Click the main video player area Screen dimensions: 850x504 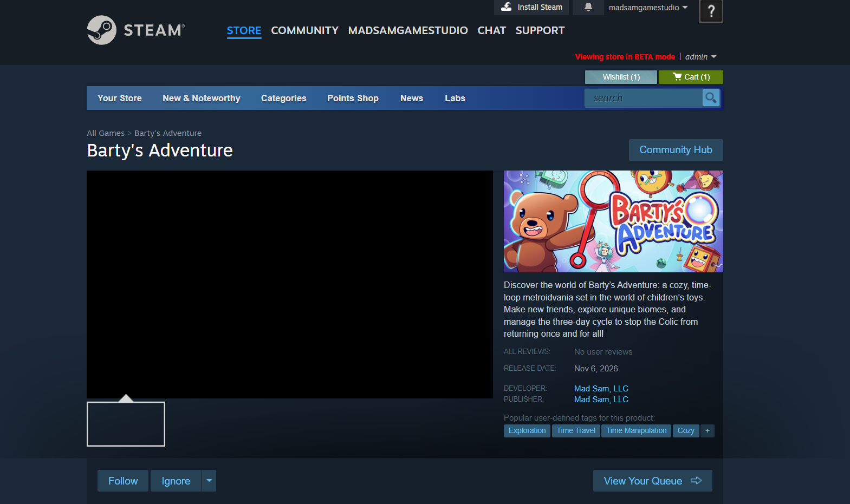290,285
